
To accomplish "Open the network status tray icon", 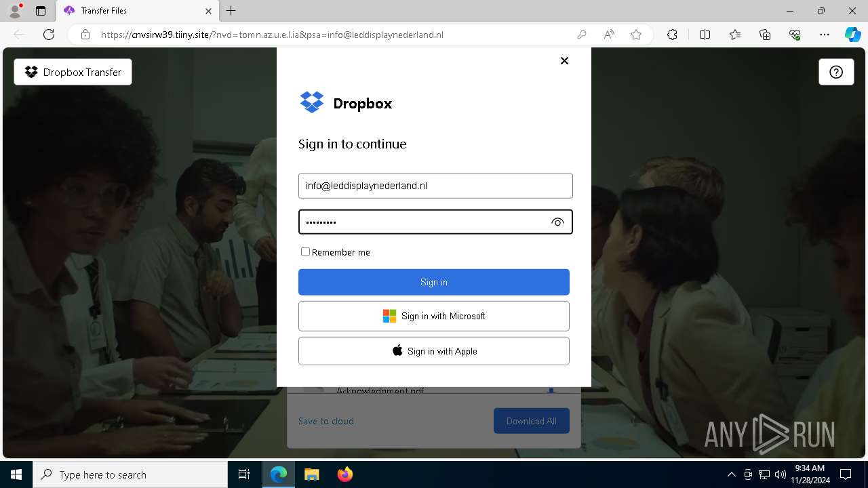I will point(764,474).
